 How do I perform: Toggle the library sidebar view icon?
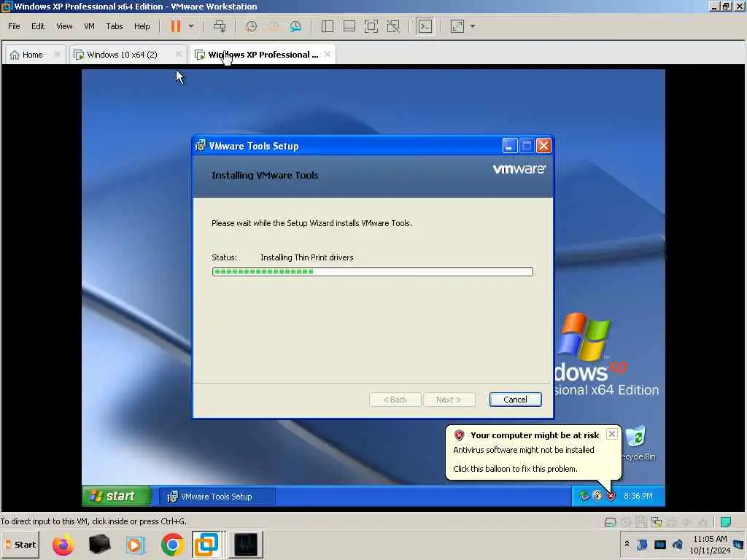click(328, 26)
